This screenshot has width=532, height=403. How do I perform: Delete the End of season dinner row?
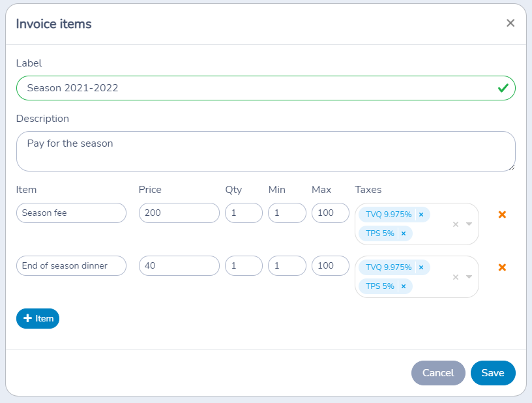click(502, 267)
